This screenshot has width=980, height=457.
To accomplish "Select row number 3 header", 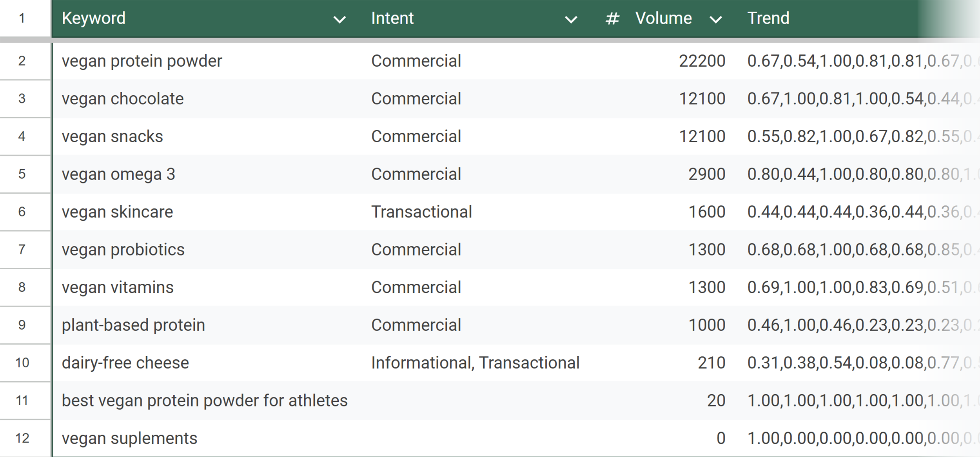I will [22, 99].
